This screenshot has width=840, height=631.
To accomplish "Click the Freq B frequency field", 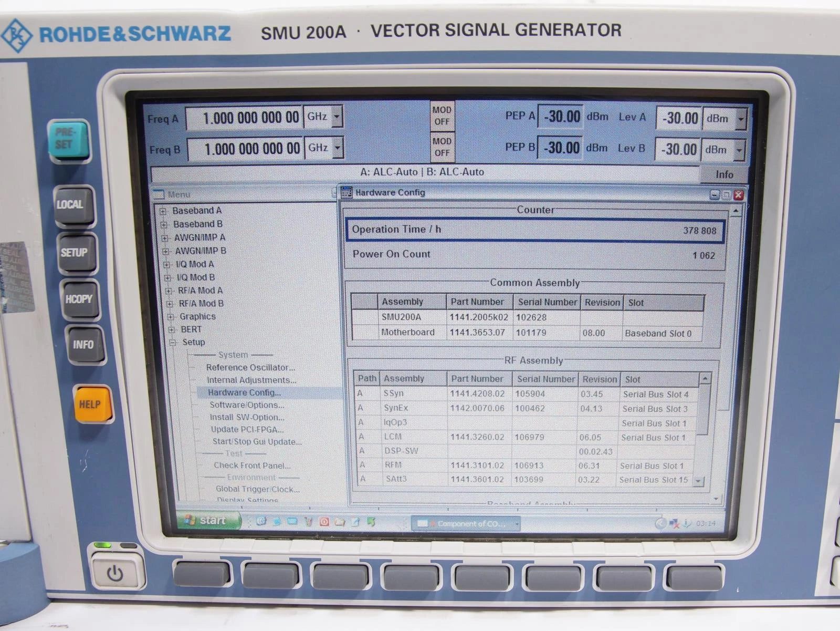I will coord(246,149).
